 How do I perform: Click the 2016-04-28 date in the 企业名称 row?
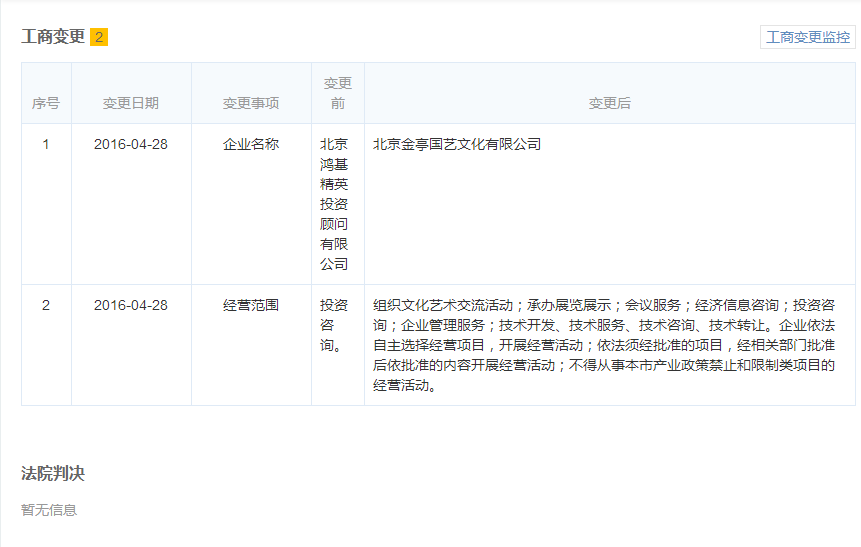[x=131, y=144]
